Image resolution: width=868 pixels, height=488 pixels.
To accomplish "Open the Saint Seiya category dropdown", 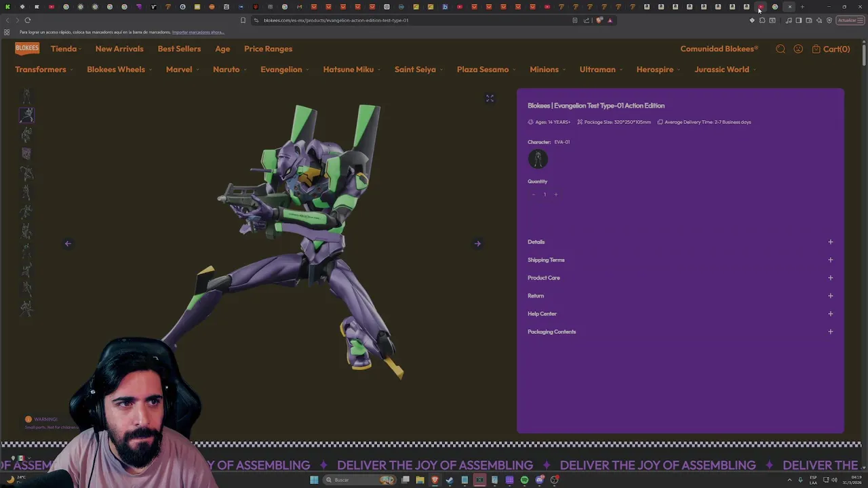I will pyautogui.click(x=418, y=69).
